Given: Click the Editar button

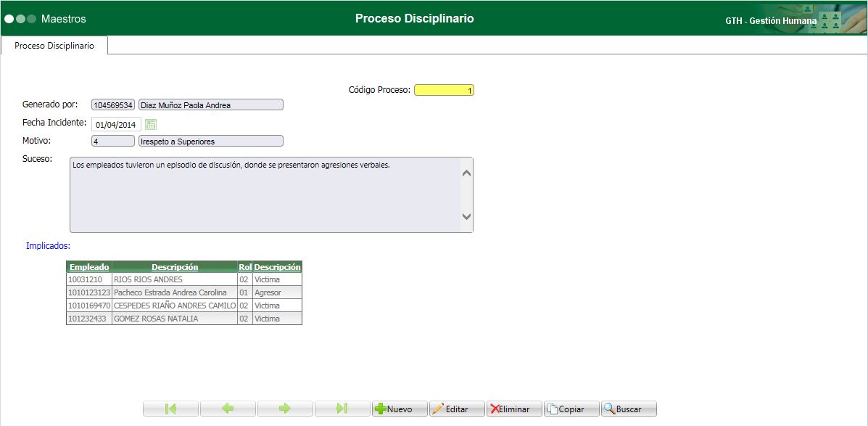Looking at the screenshot, I should click(x=458, y=409).
